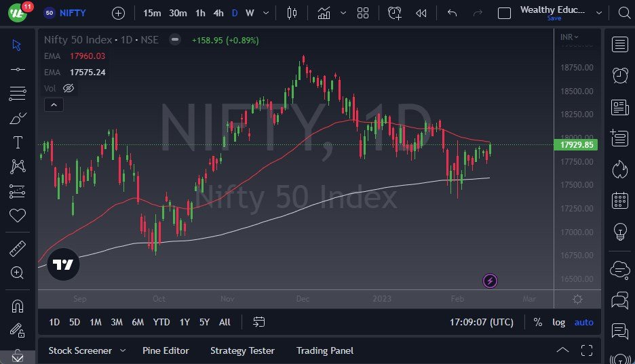Open the heart icons menu
The image size is (635, 364).
(17, 215)
